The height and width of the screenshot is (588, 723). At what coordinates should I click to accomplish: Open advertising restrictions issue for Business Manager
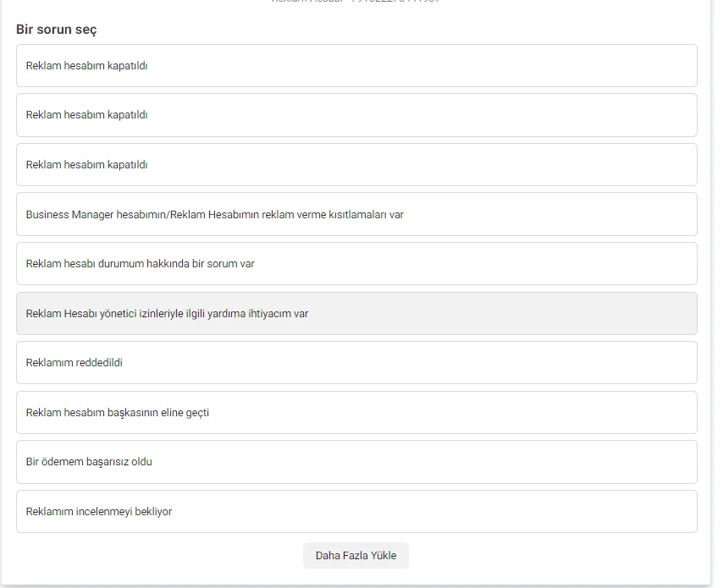pos(356,214)
